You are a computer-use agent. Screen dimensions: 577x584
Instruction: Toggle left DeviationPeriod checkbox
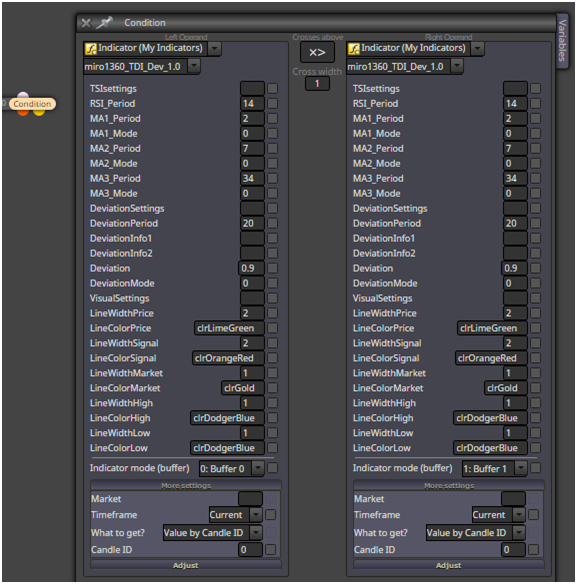(x=272, y=223)
